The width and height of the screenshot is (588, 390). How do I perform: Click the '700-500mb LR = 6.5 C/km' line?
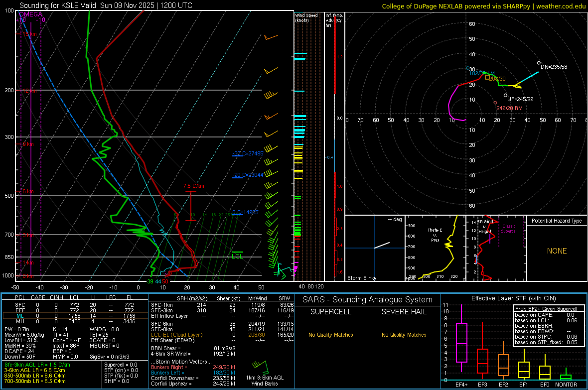(35, 381)
